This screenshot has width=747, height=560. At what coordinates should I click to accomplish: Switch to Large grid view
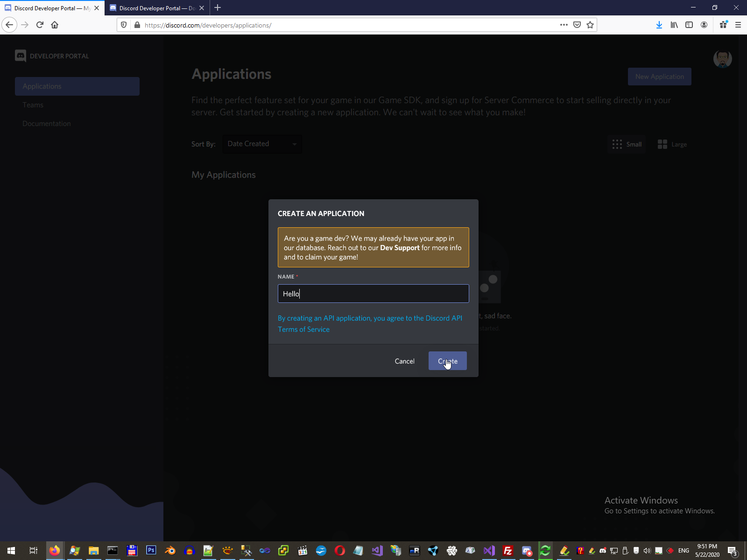tap(672, 144)
